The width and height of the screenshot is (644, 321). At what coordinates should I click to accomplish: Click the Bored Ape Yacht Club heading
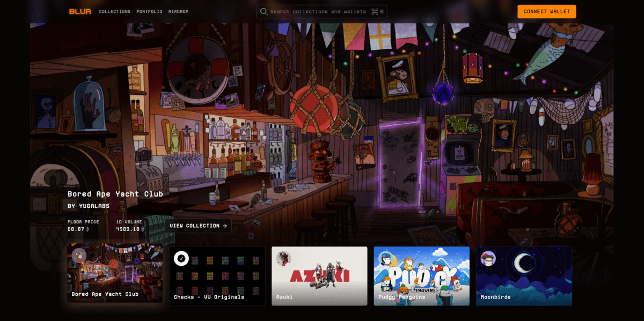click(x=115, y=193)
